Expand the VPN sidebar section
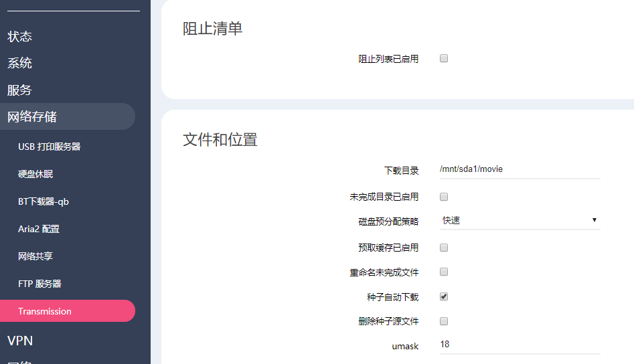Screen dimensions: 634x364 coord(20,341)
